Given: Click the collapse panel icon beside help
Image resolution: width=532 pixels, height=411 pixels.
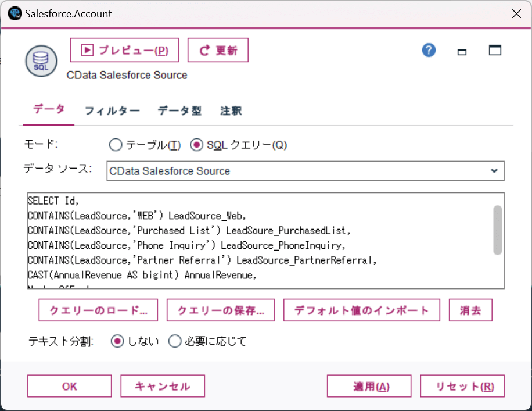Looking at the screenshot, I should point(462,52).
